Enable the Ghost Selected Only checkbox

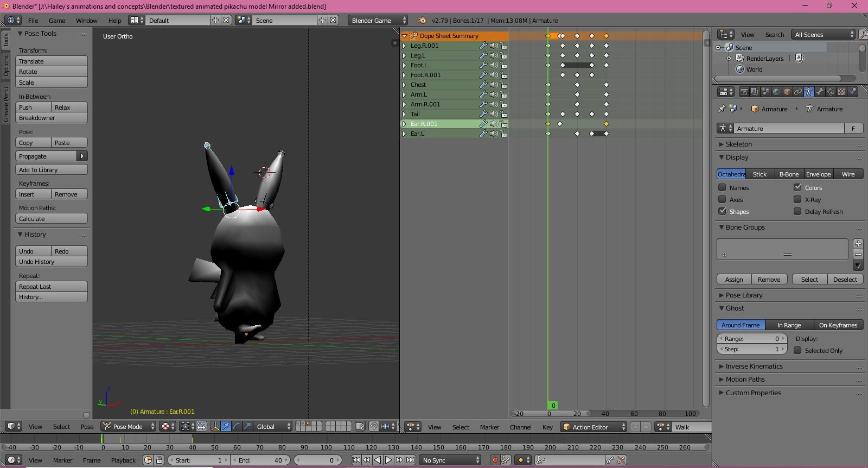[797, 350]
